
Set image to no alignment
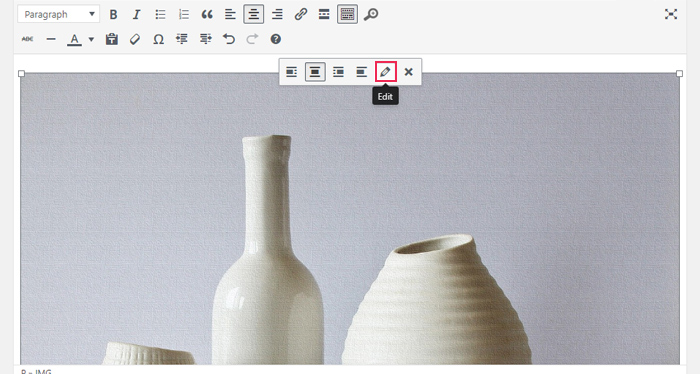(362, 72)
